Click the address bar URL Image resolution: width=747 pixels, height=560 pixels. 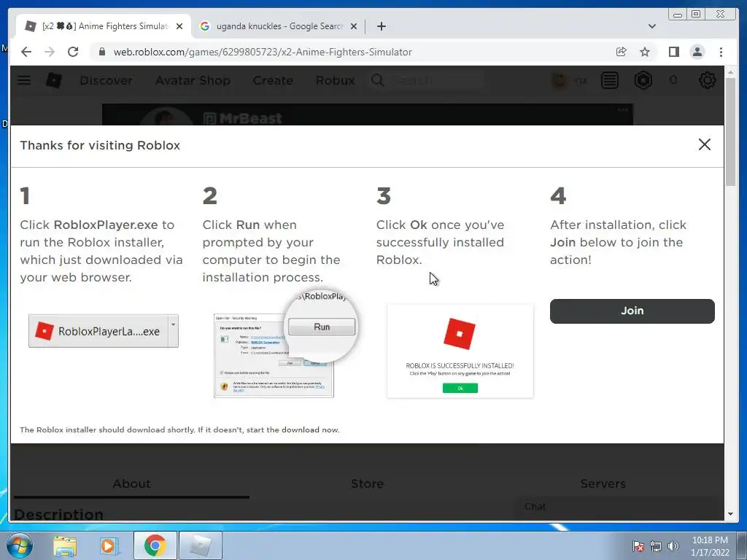coord(263,52)
